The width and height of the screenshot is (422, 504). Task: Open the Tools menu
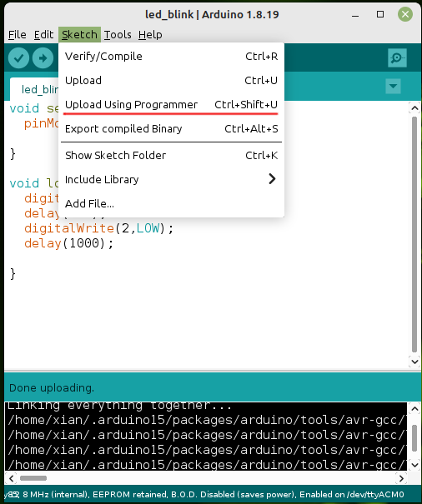coord(118,35)
